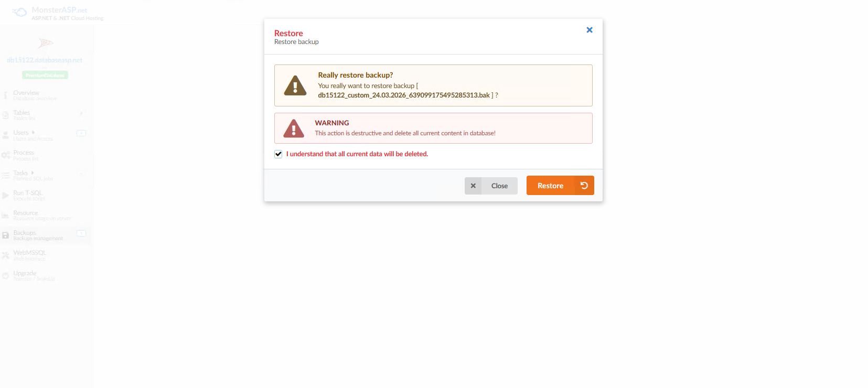Open the Process list page

[23, 155]
